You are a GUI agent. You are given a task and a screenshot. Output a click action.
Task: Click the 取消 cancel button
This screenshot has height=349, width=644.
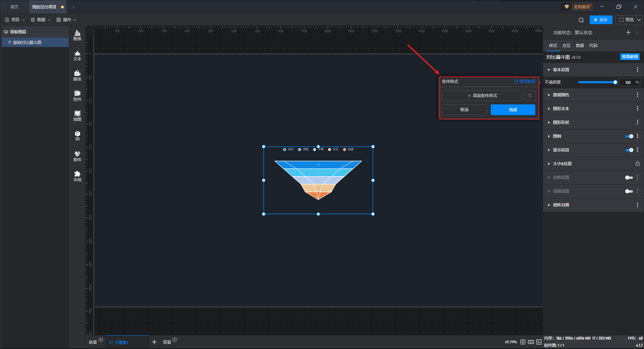464,110
